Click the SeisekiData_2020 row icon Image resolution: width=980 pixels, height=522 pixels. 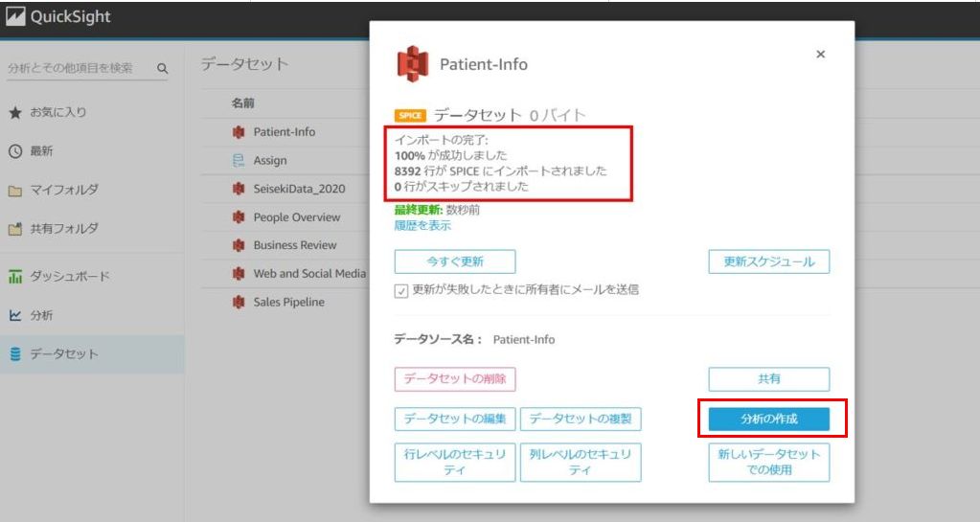coord(239,189)
